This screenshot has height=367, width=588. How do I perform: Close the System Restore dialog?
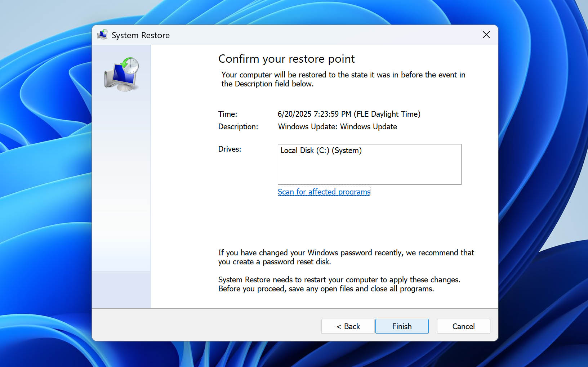point(486,35)
